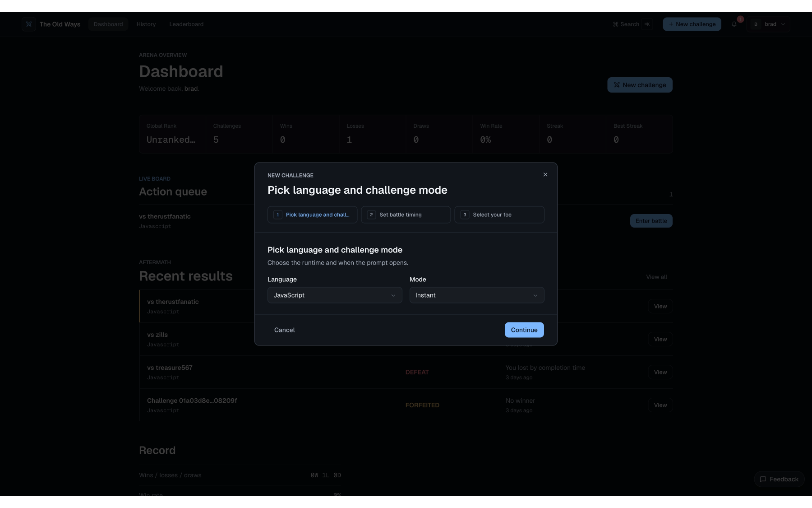The height and width of the screenshot is (508, 812).
Task: Click the Feedback chat bubble icon
Action: (763, 479)
